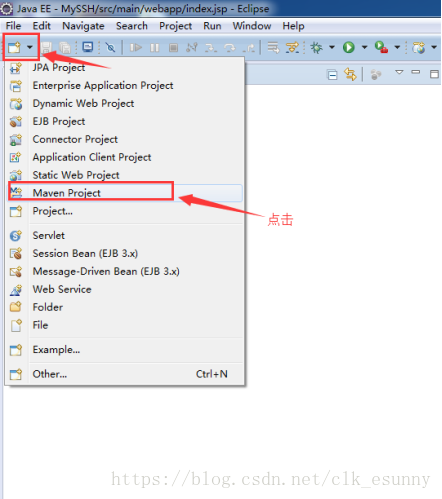
Task: Select File from the New menu
Action: pyautogui.click(x=125, y=325)
